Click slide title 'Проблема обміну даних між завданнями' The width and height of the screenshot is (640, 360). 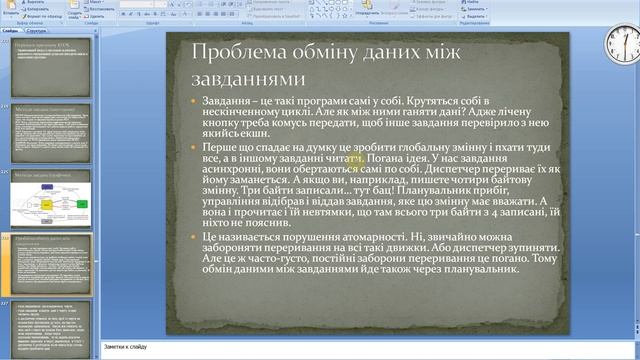pos(327,64)
